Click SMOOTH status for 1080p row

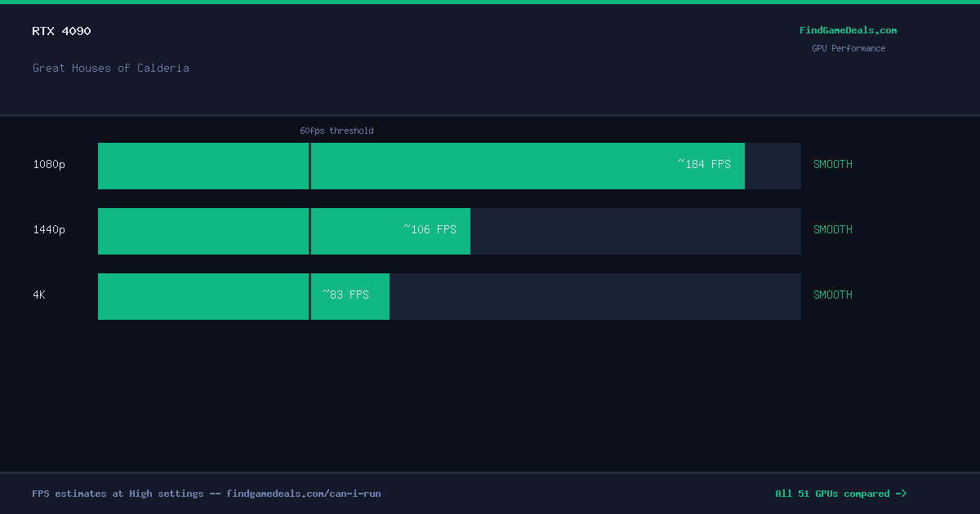pos(833,164)
